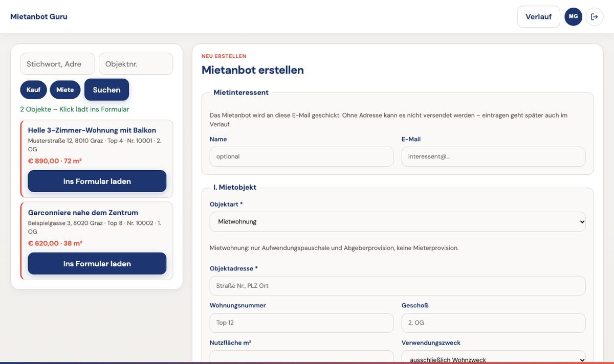614x364 pixels.
Task: Focus the Objektadresse input field
Action: pos(398,286)
